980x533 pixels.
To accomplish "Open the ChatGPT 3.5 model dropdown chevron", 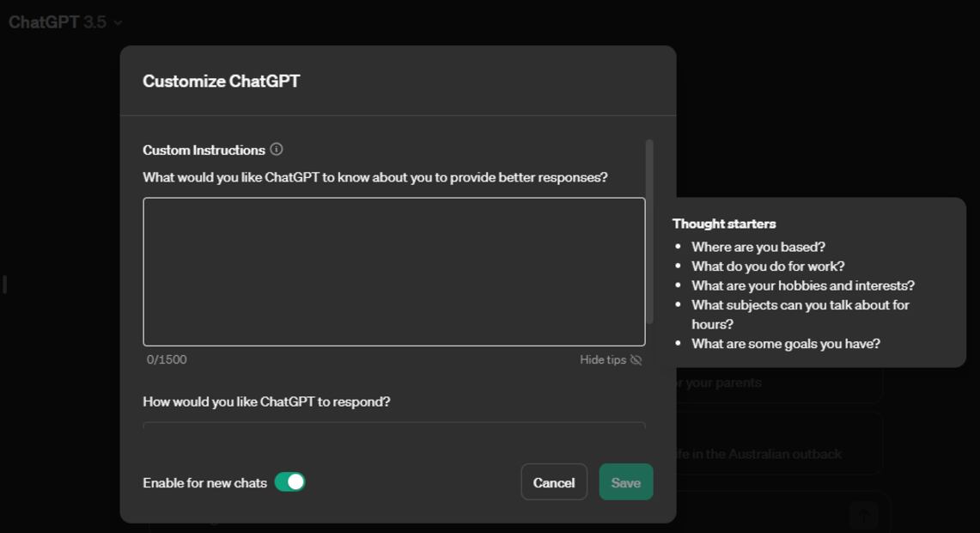I will tap(118, 22).
